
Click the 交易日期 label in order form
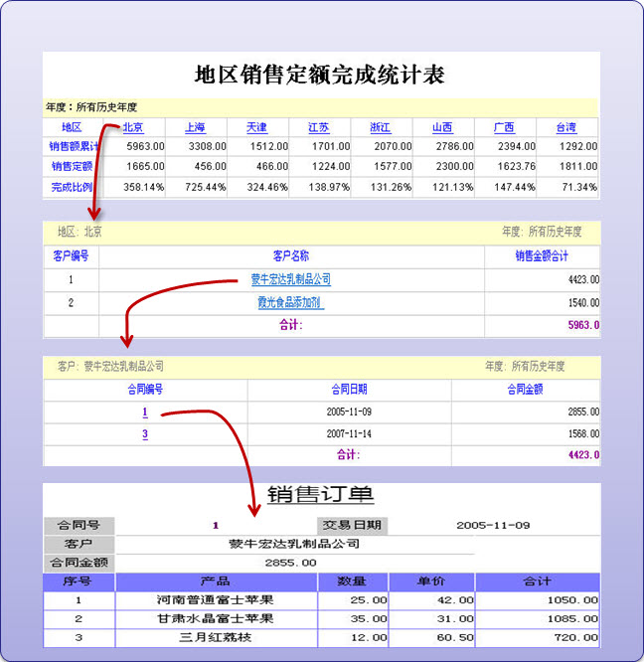pos(353,526)
